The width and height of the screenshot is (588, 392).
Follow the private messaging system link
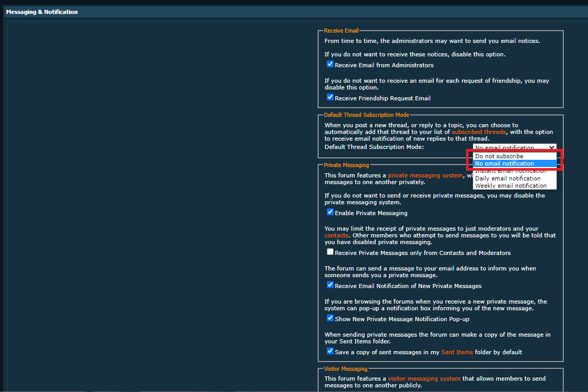tap(425, 175)
